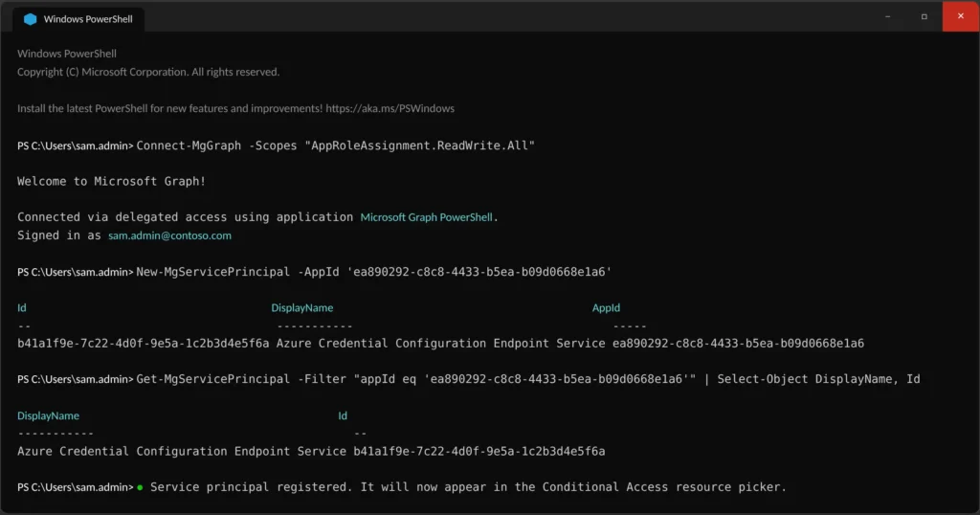Click the Id header in second table
The height and width of the screenshot is (515, 980).
click(x=343, y=415)
